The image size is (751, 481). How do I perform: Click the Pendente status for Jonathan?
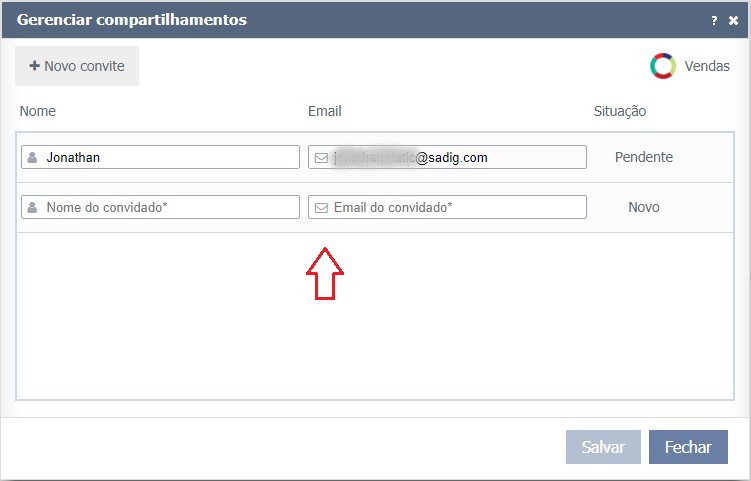click(x=643, y=157)
